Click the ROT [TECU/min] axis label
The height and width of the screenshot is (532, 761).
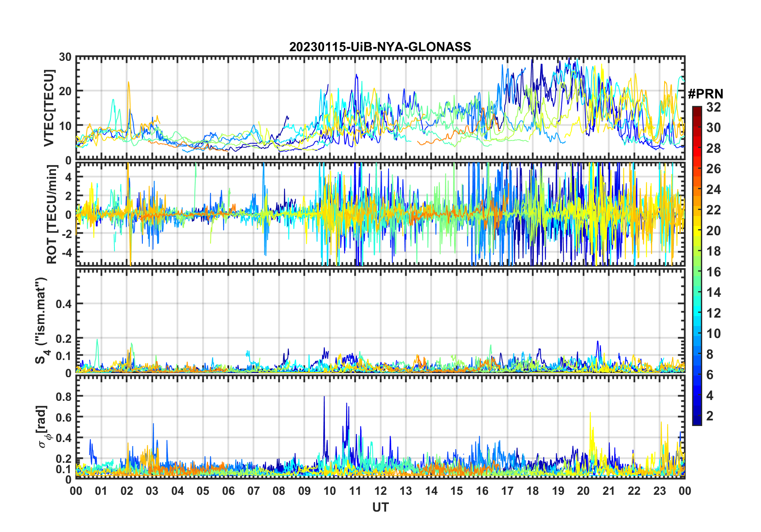click(x=52, y=214)
